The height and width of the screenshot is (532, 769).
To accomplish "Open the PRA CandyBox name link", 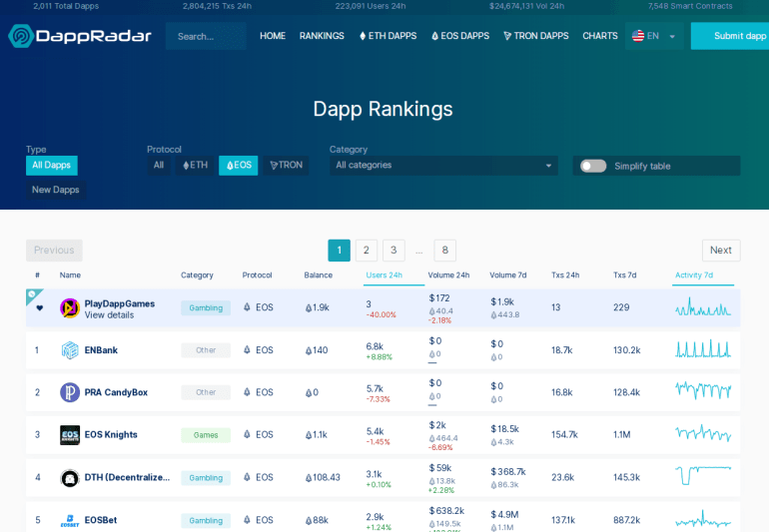I will click(x=116, y=392).
